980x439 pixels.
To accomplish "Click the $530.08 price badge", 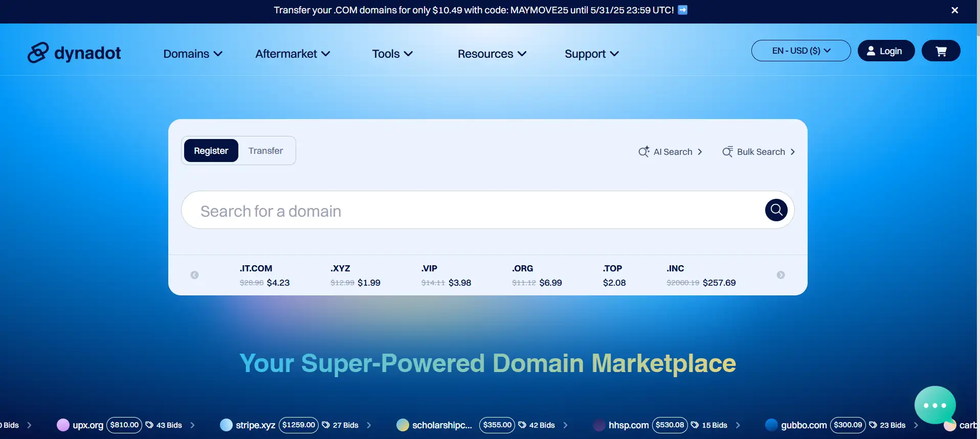I will [x=670, y=425].
